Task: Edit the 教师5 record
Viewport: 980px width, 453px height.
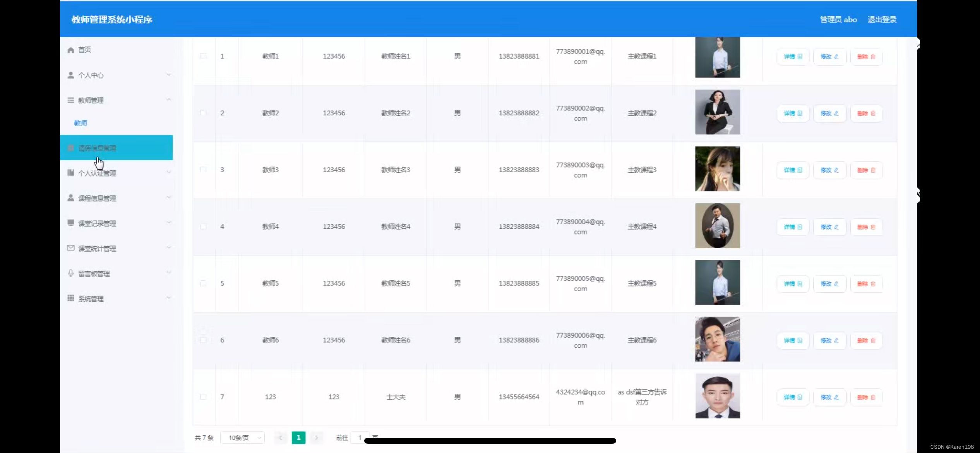Action: pos(829,284)
